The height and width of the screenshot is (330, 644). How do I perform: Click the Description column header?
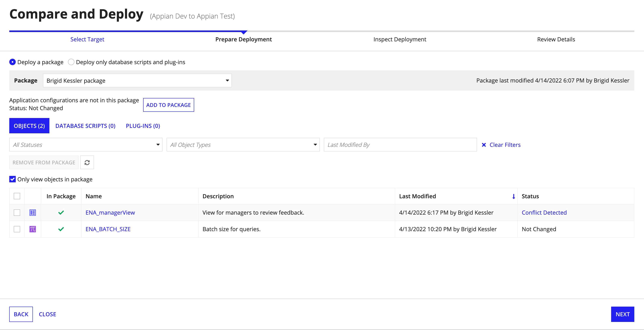click(x=218, y=196)
